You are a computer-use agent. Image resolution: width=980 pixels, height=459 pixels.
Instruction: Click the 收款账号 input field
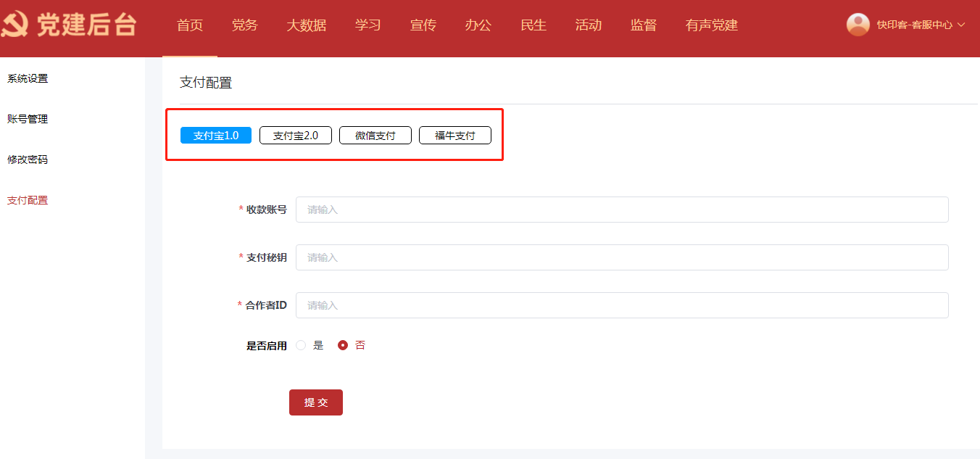(x=621, y=210)
